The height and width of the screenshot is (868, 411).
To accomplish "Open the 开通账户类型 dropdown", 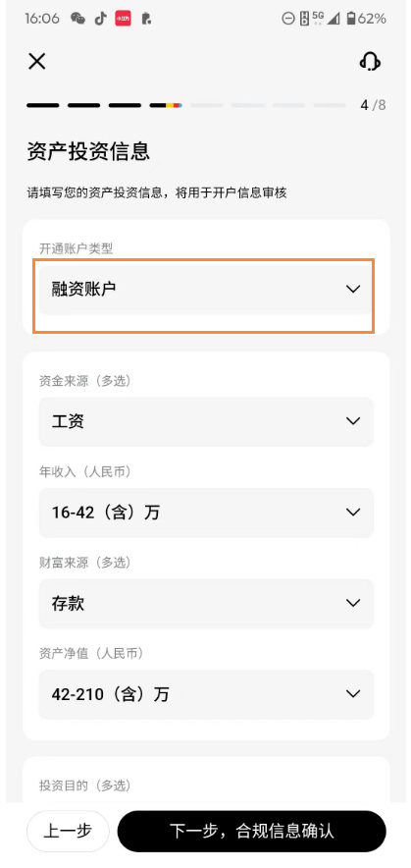I will click(x=206, y=290).
